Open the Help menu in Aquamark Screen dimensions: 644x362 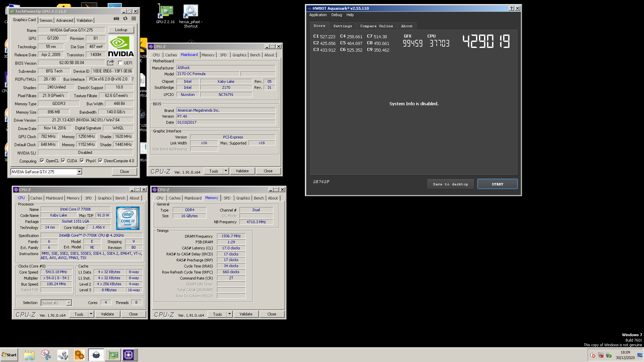click(350, 15)
